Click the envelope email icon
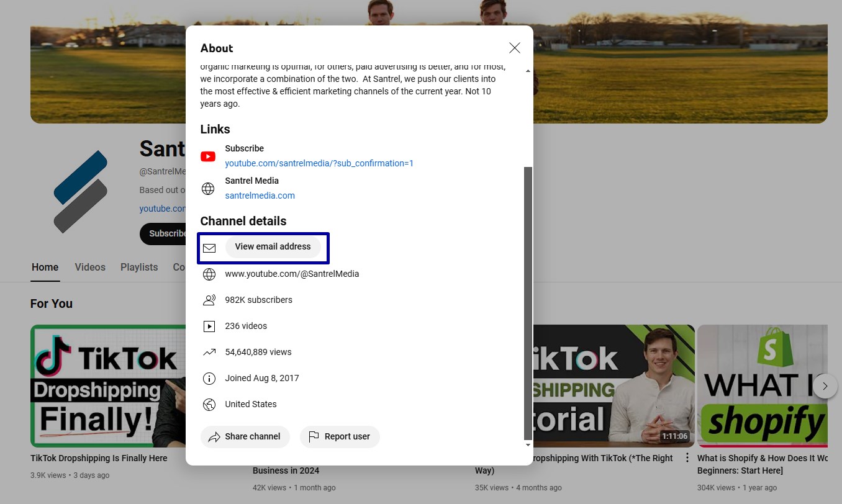The width and height of the screenshot is (842, 504). (x=209, y=248)
